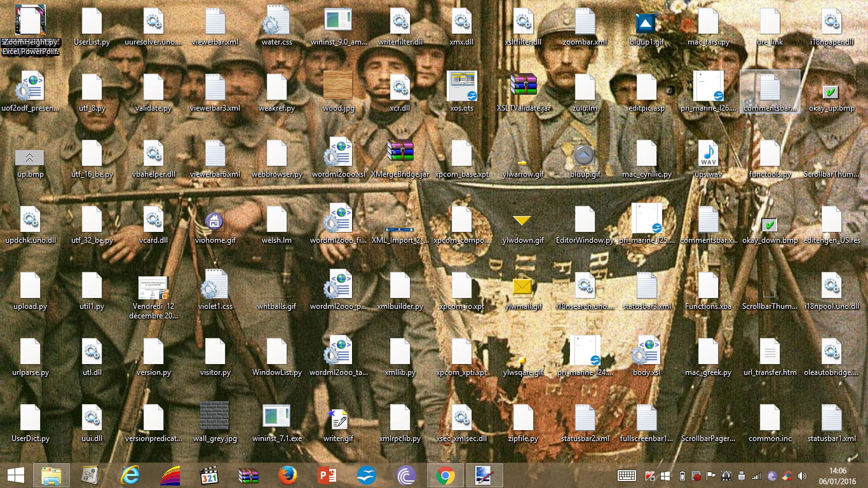Click the XMergeBridge.jar desktop icon

400,152
